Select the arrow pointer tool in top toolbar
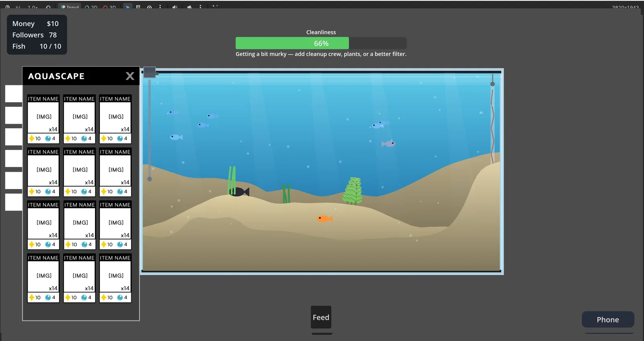 pyautogui.click(x=128, y=7)
